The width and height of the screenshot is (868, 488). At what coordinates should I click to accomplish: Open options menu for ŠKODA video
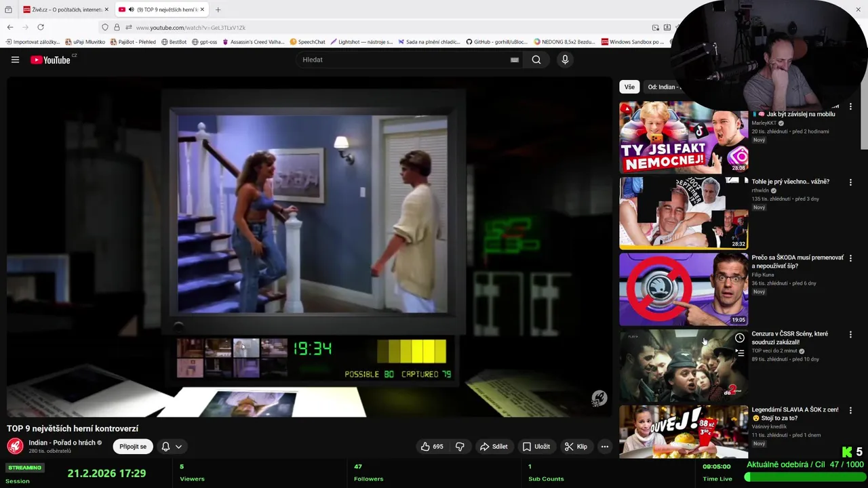coord(850,258)
